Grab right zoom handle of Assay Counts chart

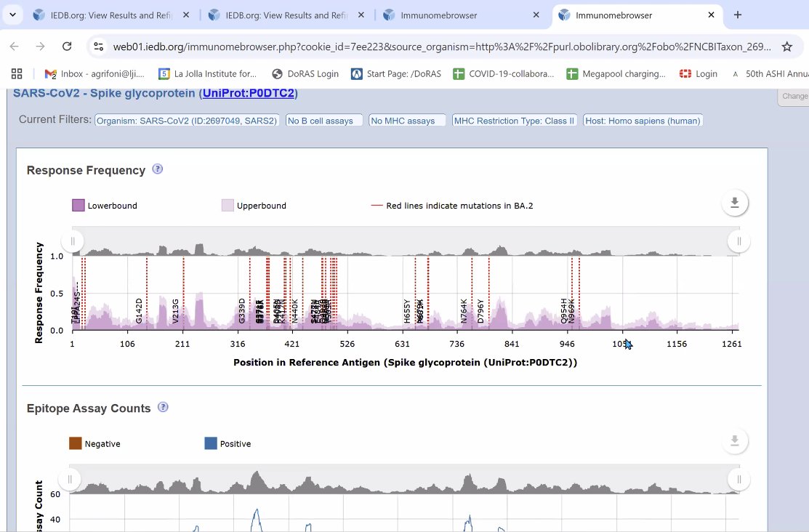[738, 480]
